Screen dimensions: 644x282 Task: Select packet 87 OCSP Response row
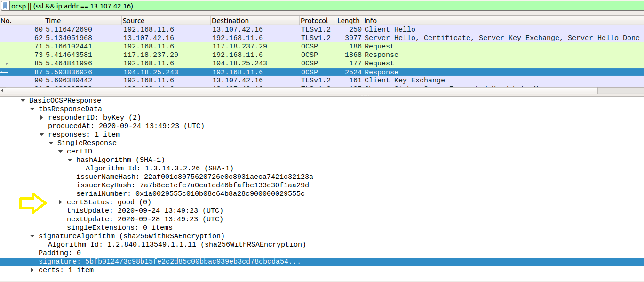pyautogui.click(x=322, y=72)
